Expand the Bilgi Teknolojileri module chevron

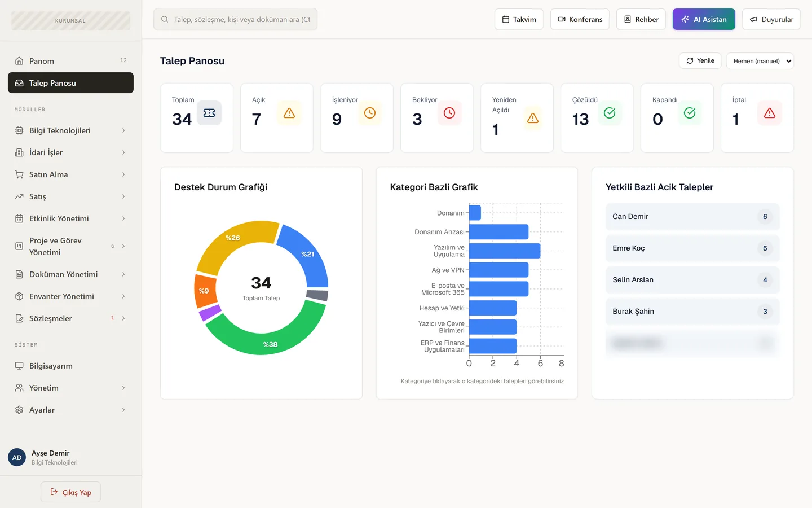click(123, 130)
